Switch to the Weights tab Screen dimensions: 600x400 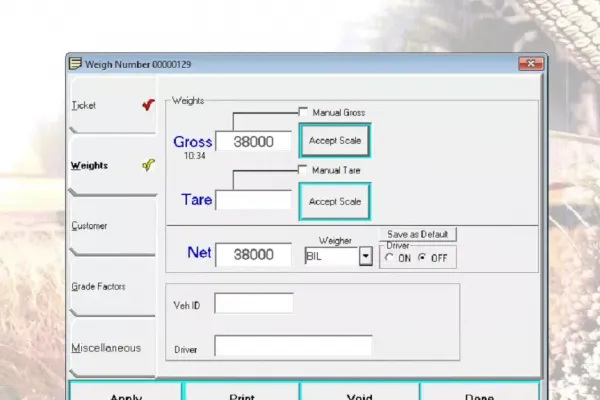pyautogui.click(x=113, y=165)
